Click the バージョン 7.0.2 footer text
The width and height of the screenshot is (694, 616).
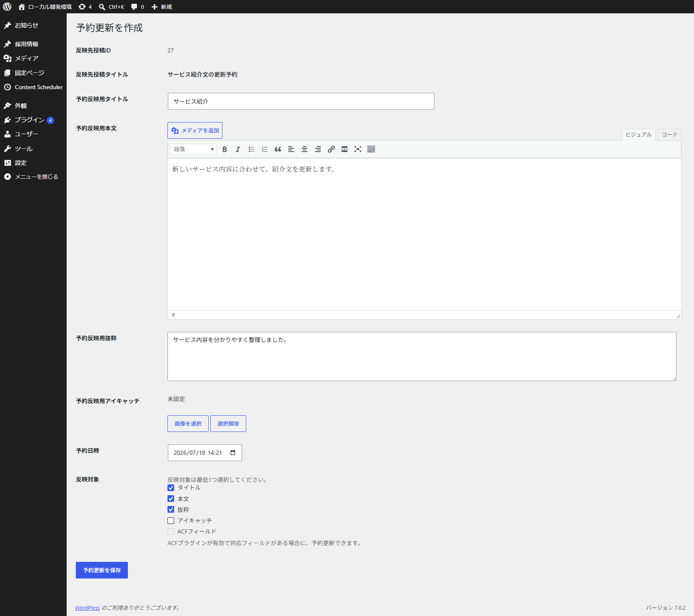[x=666, y=608]
